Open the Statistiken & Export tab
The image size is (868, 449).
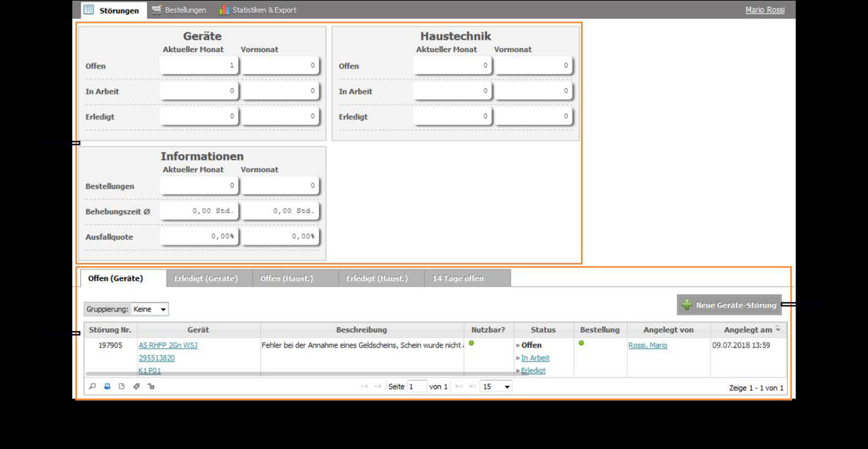258,10
